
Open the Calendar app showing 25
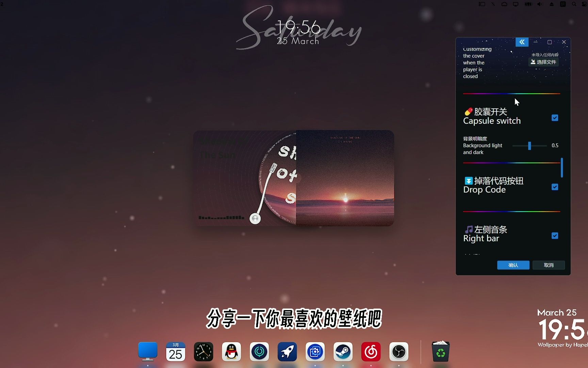pyautogui.click(x=176, y=351)
